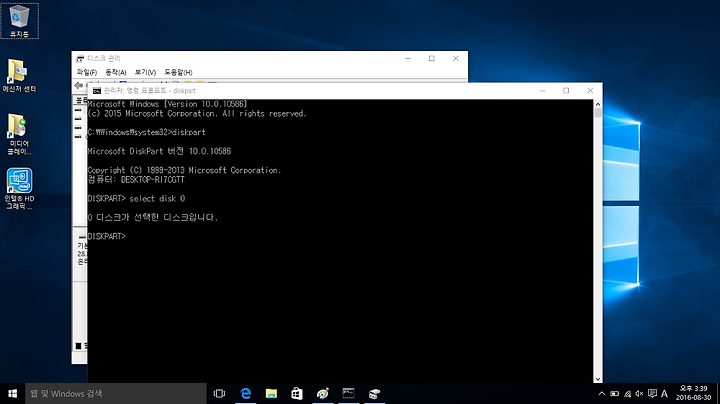The height and width of the screenshot is (404, 720).
Task: Click the '0 디스크가 선택한 디스크입니다.' output line
Action: click(152, 218)
